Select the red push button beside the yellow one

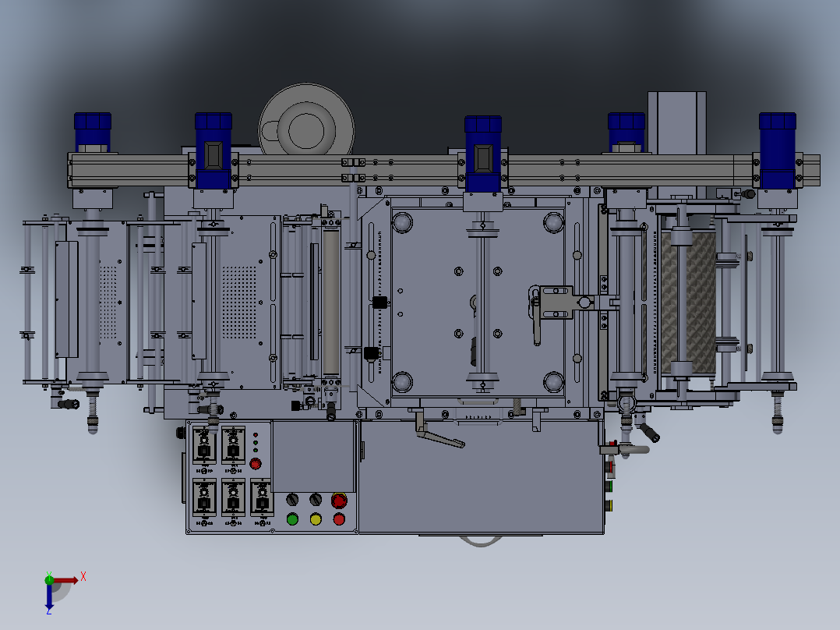tap(339, 519)
